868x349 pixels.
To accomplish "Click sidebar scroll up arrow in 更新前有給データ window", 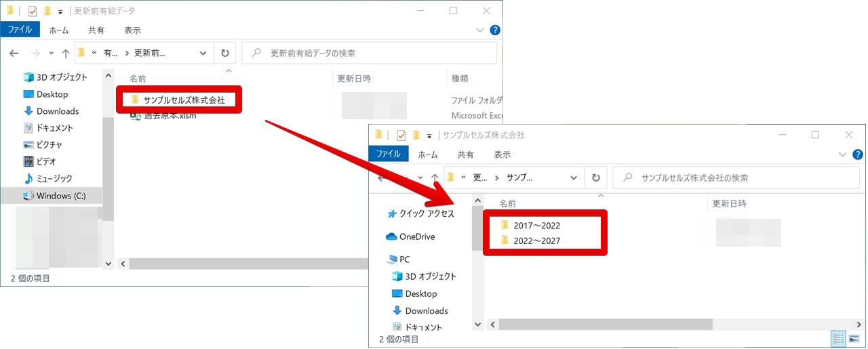I will pyautogui.click(x=108, y=77).
